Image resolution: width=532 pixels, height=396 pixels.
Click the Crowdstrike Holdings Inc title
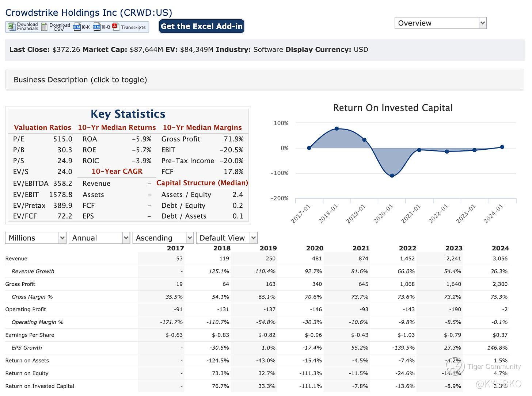click(89, 12)
